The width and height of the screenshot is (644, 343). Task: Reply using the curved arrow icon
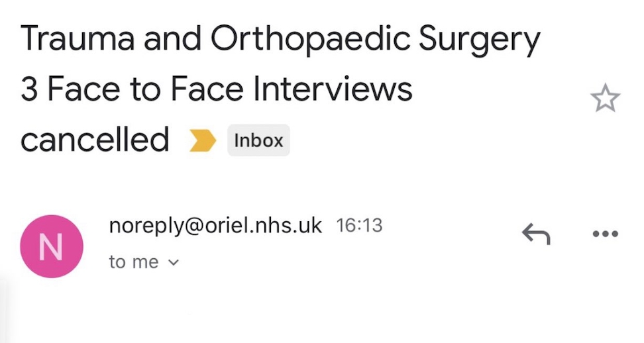[x=536, y=234]
